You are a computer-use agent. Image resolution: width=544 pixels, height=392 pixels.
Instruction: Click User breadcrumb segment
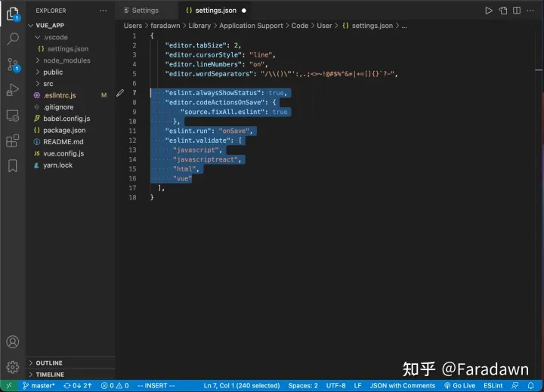tap(324, 26)
